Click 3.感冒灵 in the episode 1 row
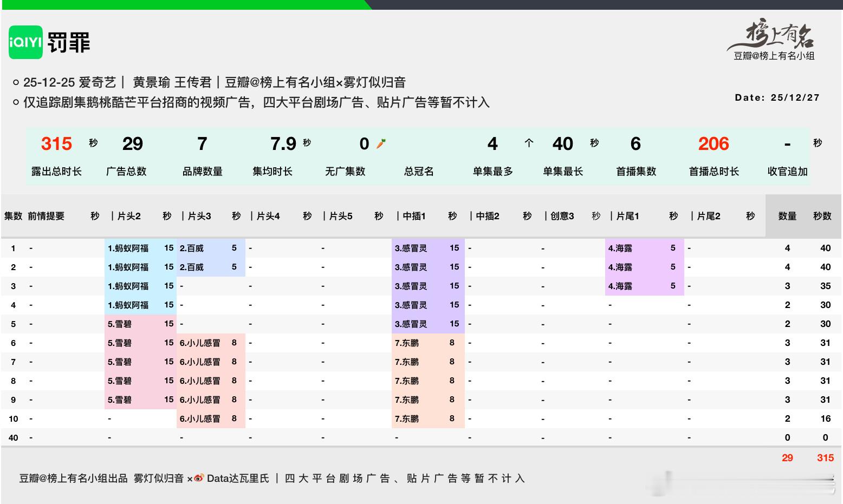843x504 pixels. [411, 248]
